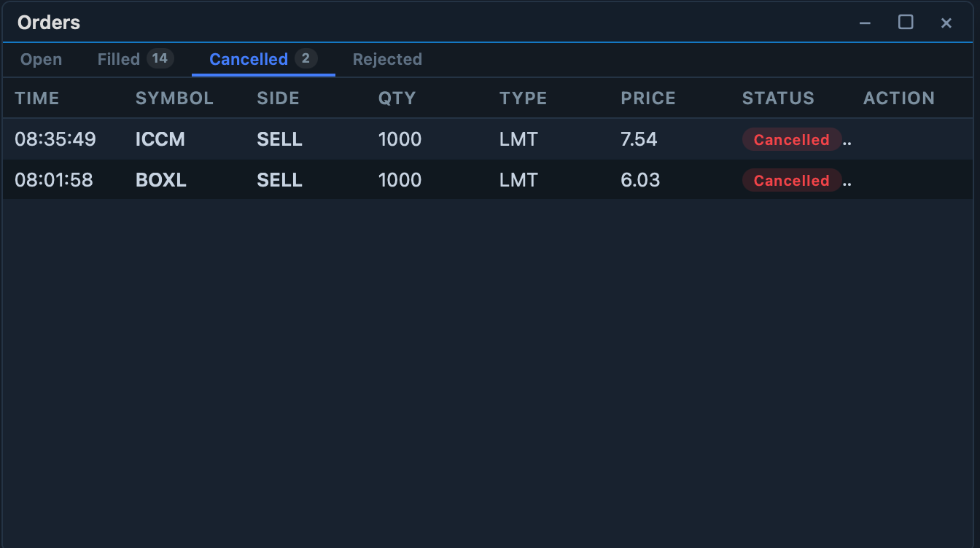Sort orders by SYMBOL column header
980x548 pixels.
174,98
